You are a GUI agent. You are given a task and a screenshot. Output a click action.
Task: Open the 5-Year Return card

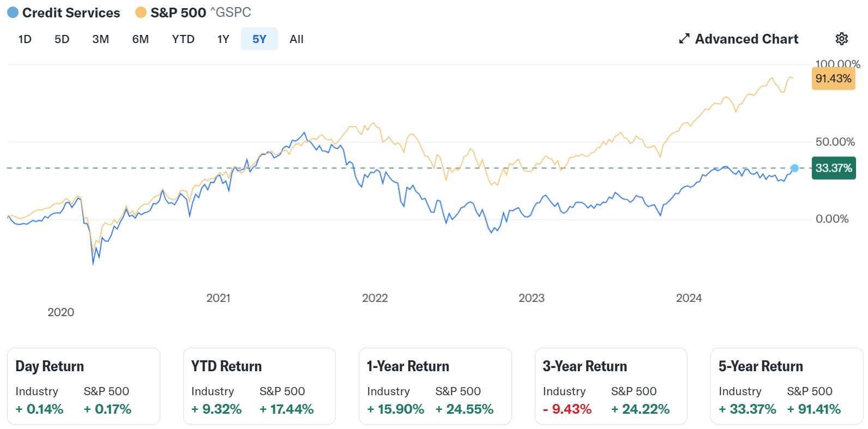pos(786,386)
